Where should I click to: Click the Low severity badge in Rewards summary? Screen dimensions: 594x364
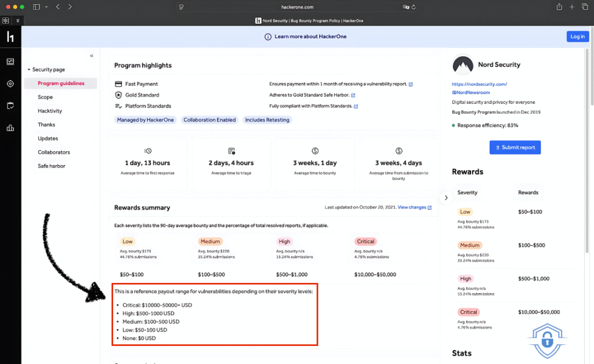tap(128, 242)
